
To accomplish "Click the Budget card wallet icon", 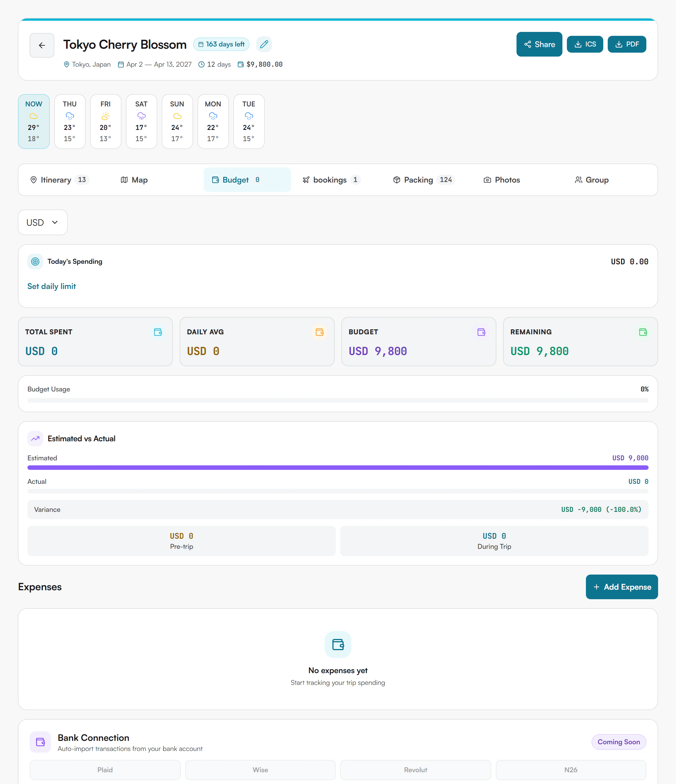I will pos(481,332).
